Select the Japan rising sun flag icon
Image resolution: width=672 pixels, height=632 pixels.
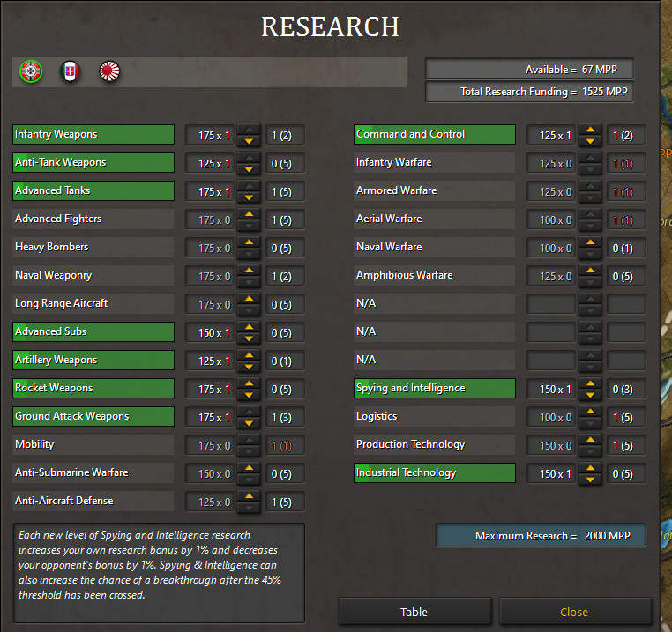pyautogui.click(x=109, y=71)
